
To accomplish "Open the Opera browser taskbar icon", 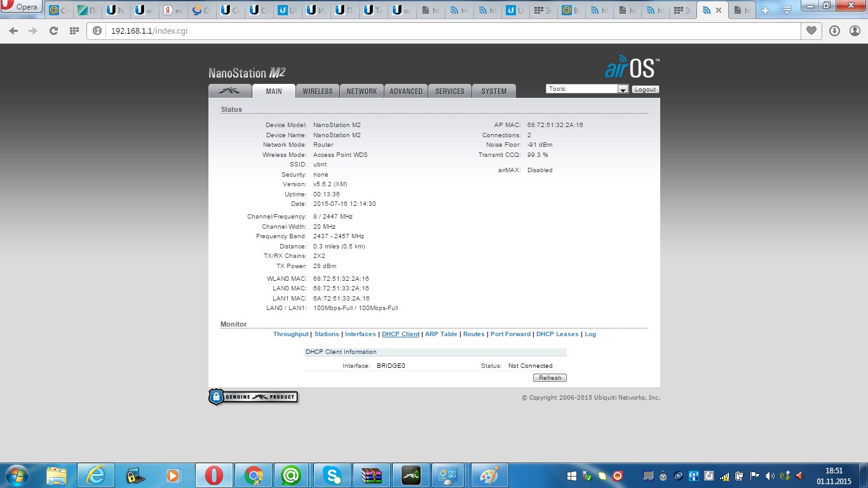I will tap(214, 475).
